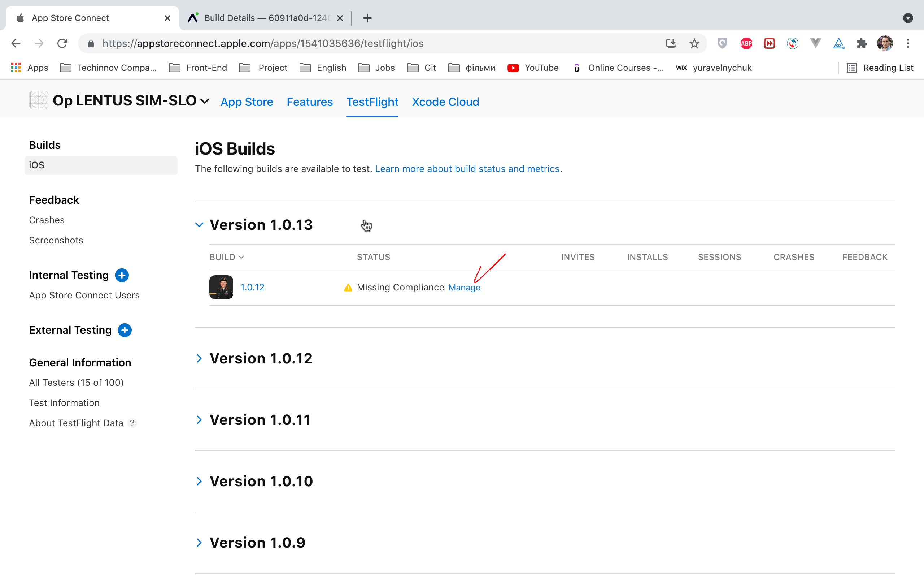The image size is (924, 578).
Task: Switch to the Features tab
Action: pos(310,102)
